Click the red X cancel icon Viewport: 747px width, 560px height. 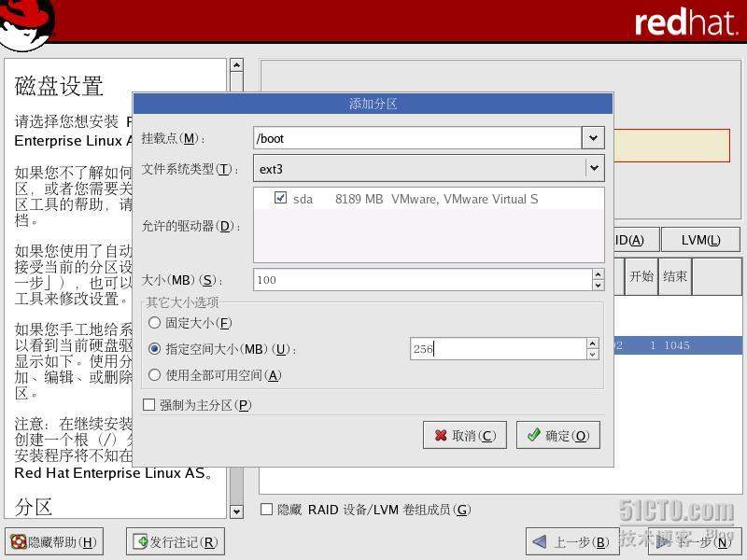tap(441, 435)
